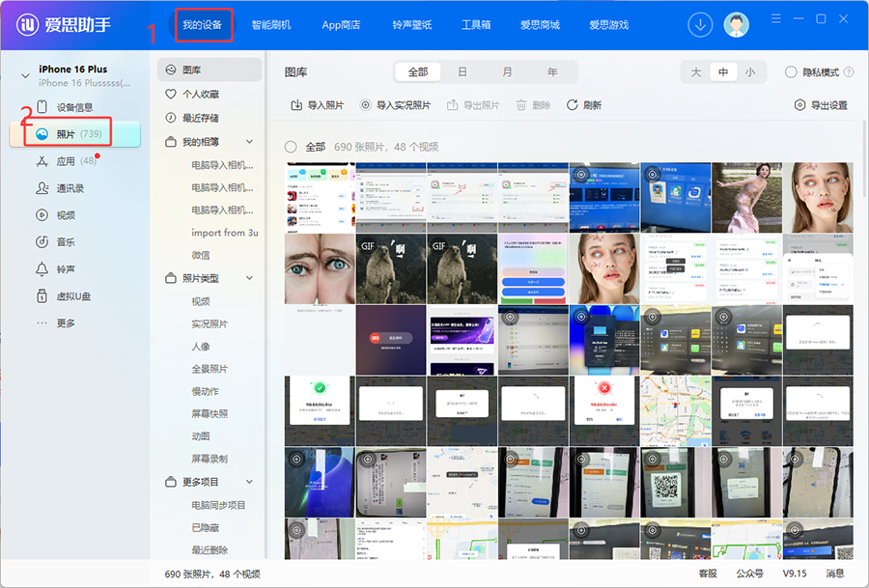The height and width of the screenshot is (588, 869).
Task: Filter gallery by 月 tab
Action: pos(507,72)
